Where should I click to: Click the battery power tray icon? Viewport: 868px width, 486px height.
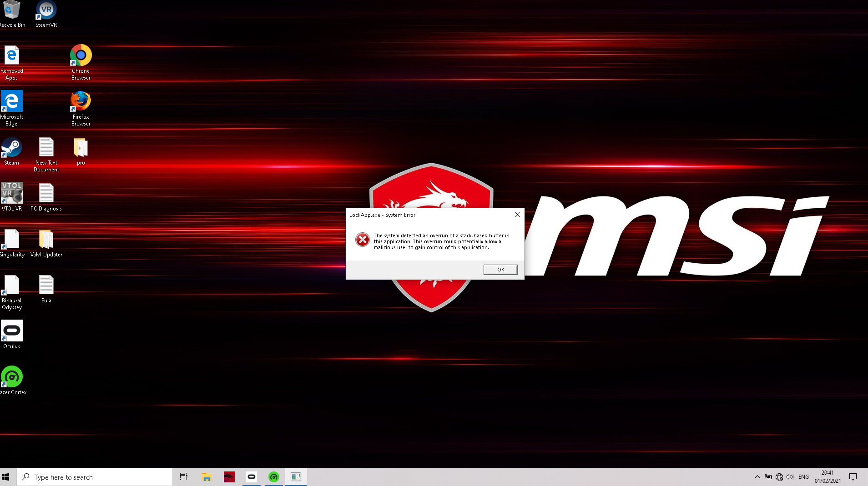tap(768, 477)
